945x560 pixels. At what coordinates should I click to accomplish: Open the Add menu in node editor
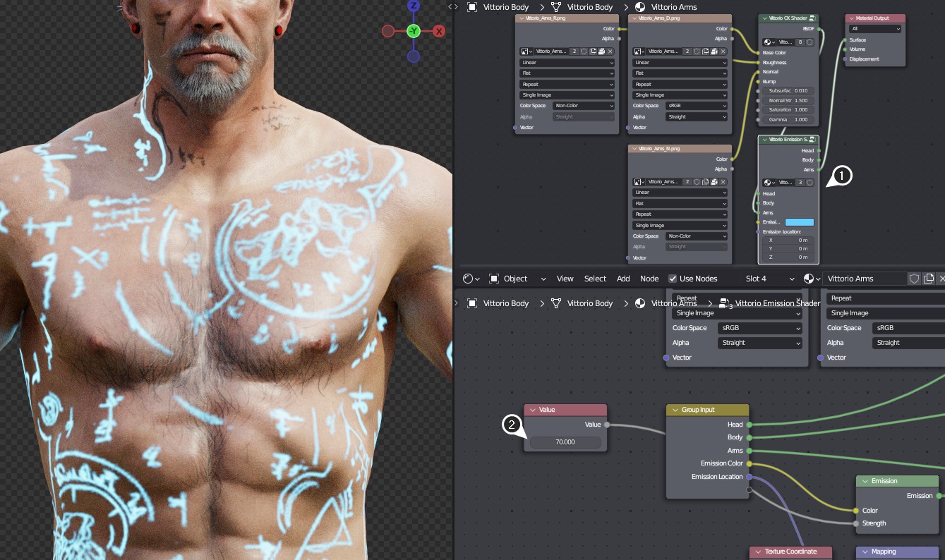pos(623,279)
